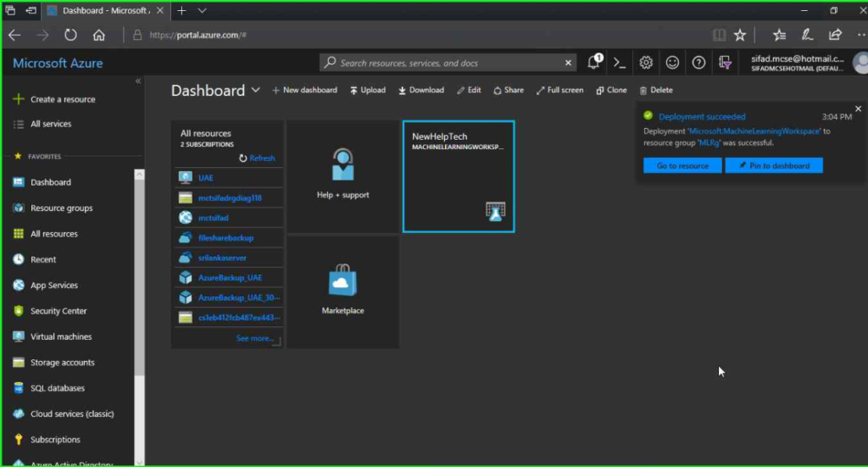Open Security Center in the sidebar
Screen dimensions: 868x467
click(50, 311)
